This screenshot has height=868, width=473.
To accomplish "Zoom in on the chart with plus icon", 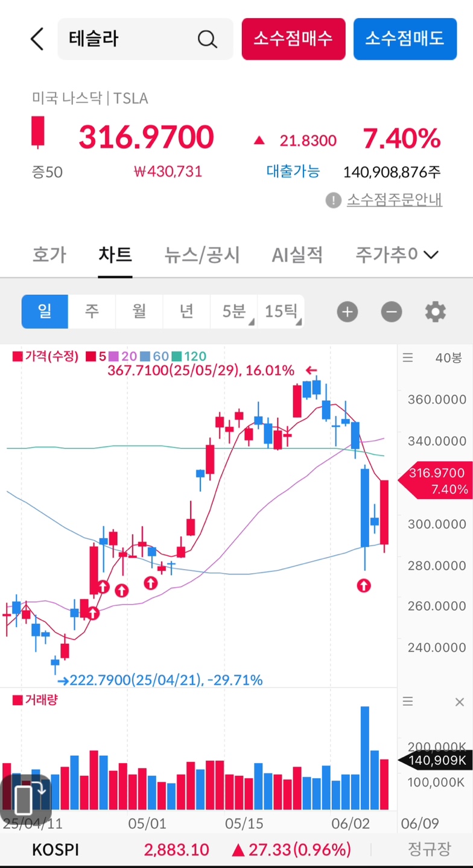I will (x=347, y=312).
